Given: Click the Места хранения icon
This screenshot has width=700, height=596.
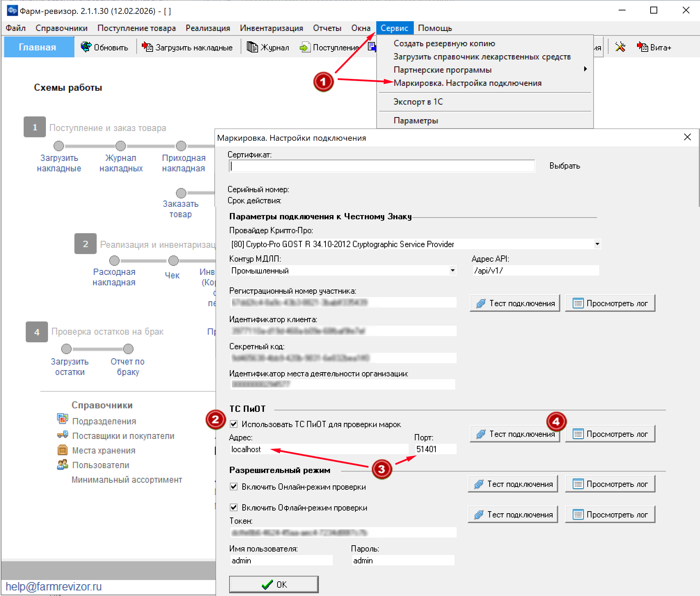Looking at the screenshot, I should tap(63, 450).
